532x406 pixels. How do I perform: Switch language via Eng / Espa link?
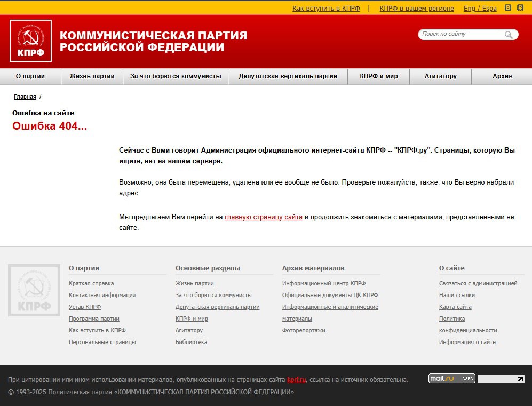[x=480, y=9]
